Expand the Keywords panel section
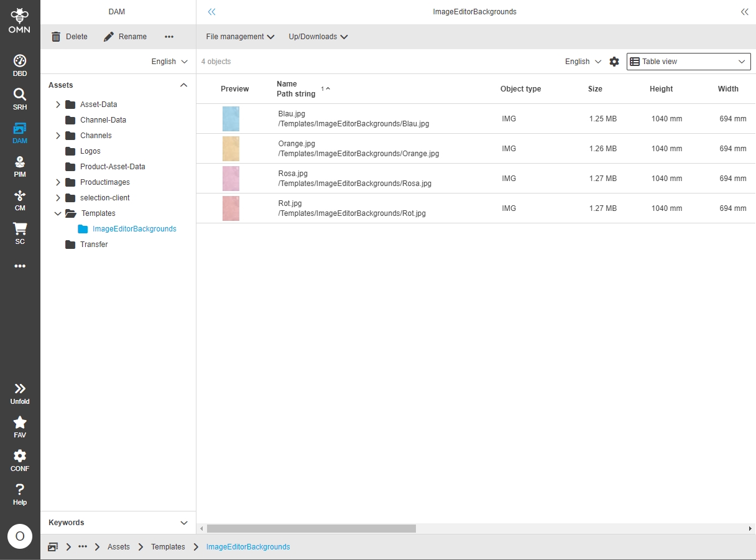Screen dimensions: 756x560 pyautogui.click(x=183, y=523)
